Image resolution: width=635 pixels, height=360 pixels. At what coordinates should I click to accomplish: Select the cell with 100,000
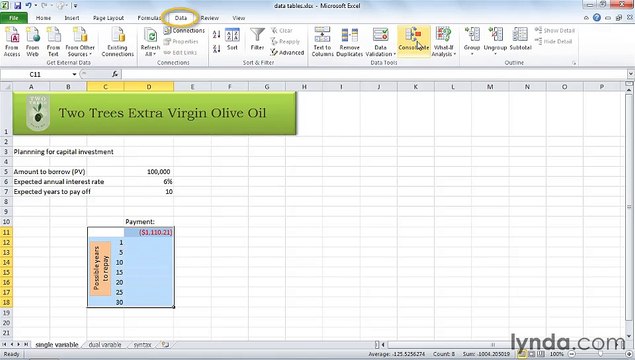click(x=149, y=172)
